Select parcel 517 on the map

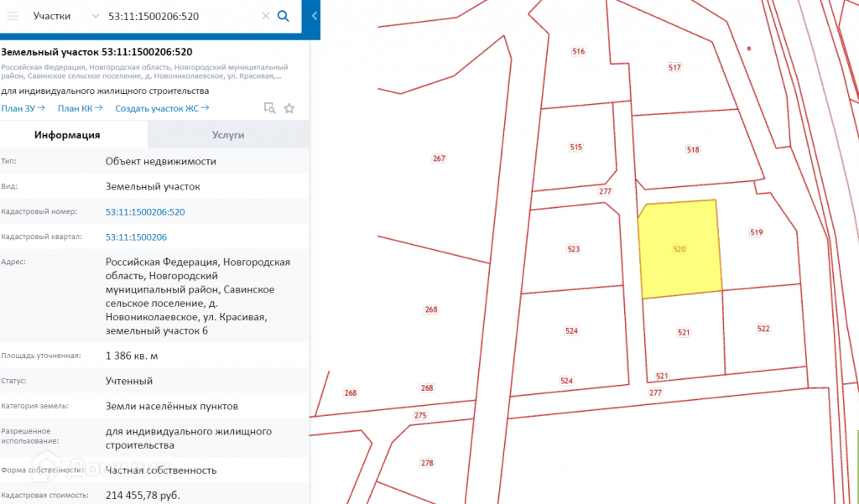pyautogui.click(x=674, y=67)
